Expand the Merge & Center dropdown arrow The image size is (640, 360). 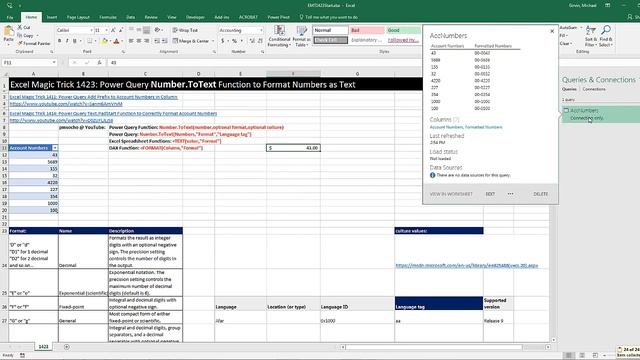pos(213,41)
